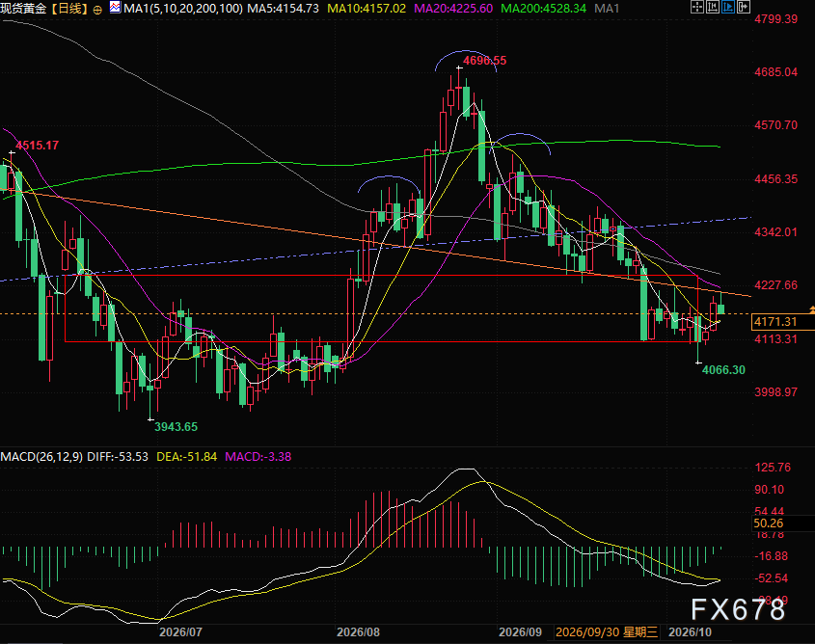Click the yellow MA10:4157.02 value
This screenshot has height=644, width=815.
point(367,9)
